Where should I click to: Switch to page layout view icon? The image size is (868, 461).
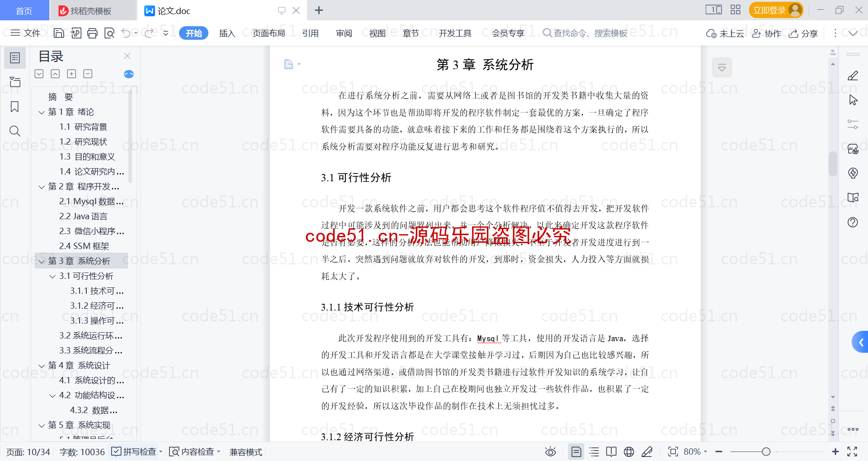[576, 452]
